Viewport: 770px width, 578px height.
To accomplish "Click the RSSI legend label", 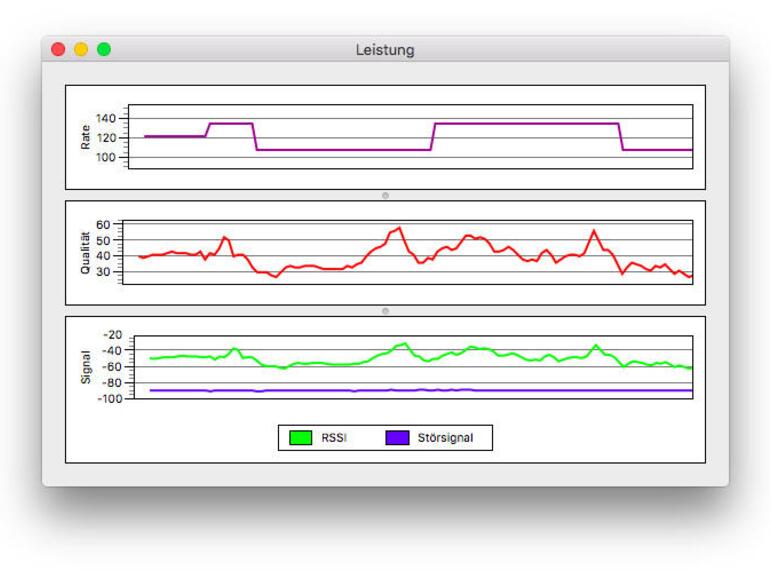I will point(334,438).
